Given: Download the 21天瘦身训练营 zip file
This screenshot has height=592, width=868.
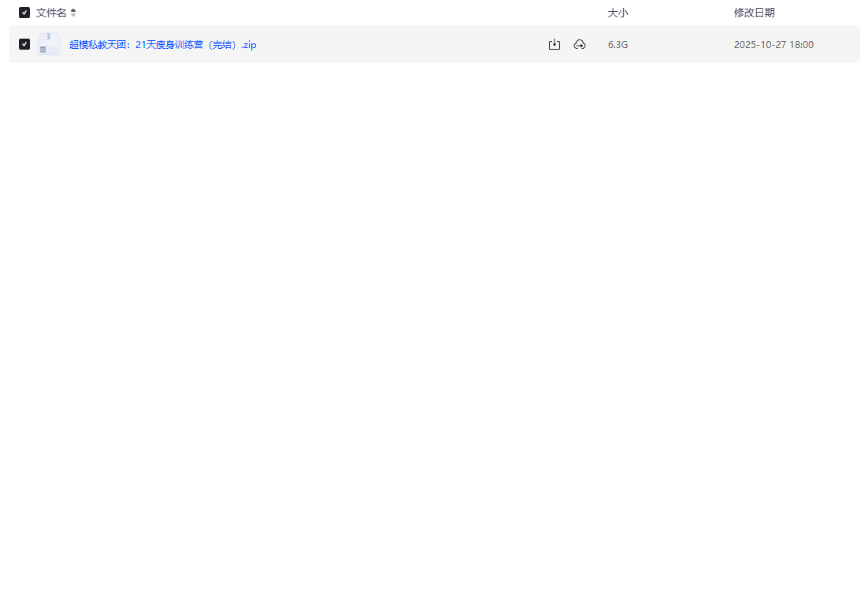Looking at the screenshot, I should 555,45.
